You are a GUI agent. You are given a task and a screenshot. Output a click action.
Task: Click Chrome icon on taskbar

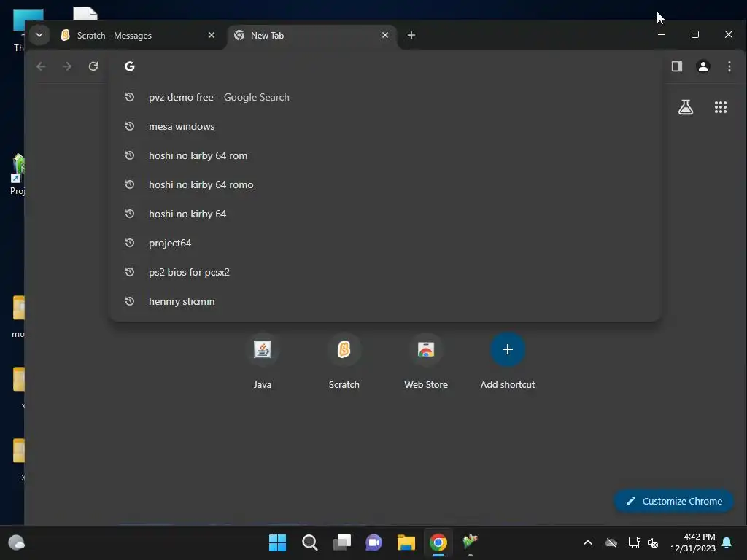pyautogui.click(x=438, y=542)
